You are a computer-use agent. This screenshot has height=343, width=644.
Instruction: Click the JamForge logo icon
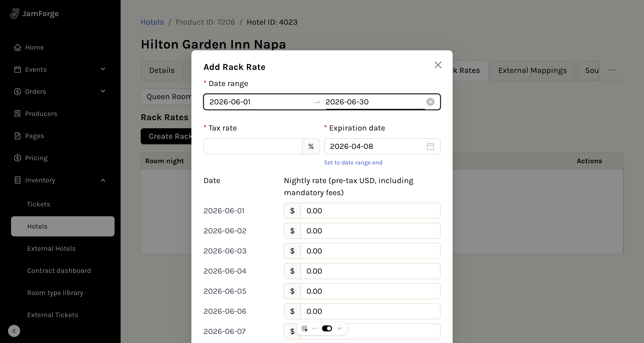(15, 14)
